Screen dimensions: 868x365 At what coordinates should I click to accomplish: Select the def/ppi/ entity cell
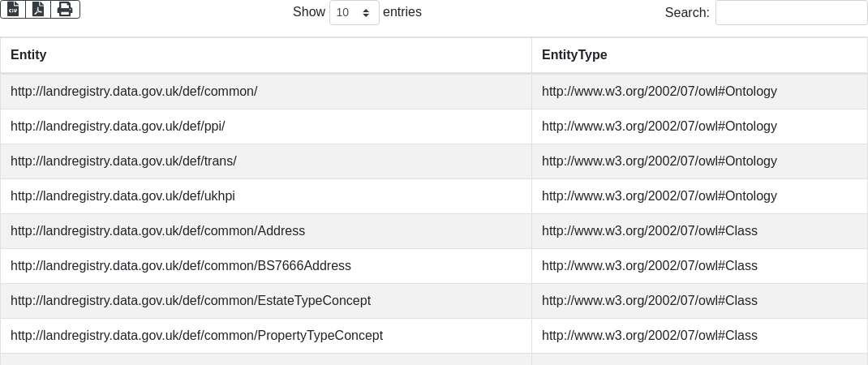point(118,127)
